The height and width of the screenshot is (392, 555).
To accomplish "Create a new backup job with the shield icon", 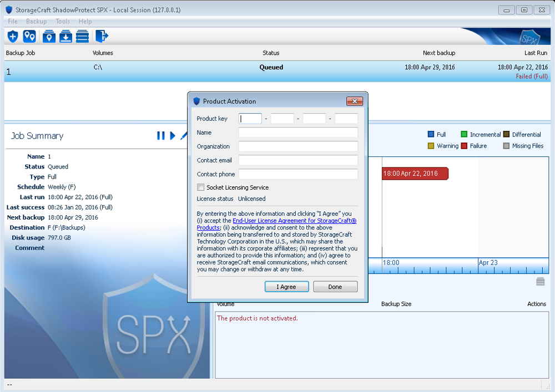I will (12, 36).
